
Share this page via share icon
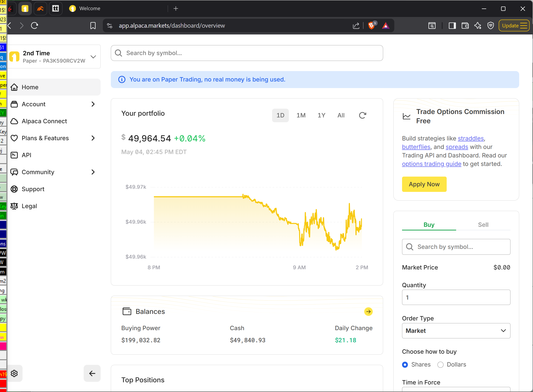tap(356, 25)
